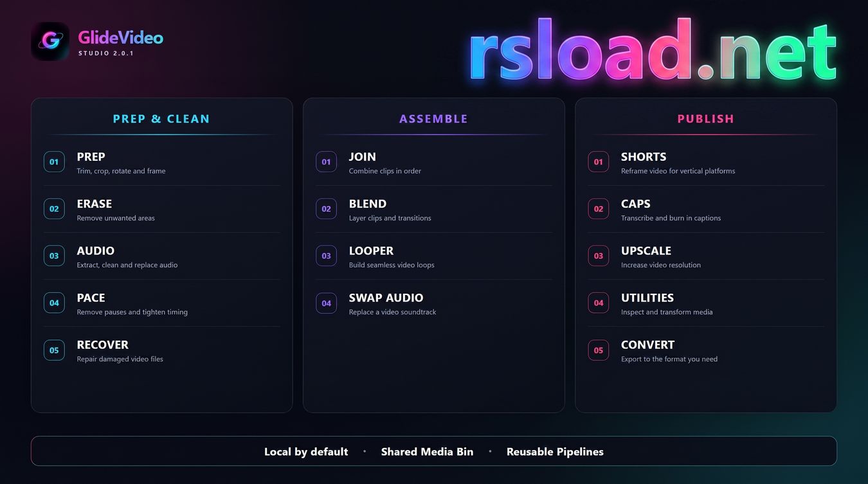
Task: Click the 03 badge beside AUDIO
Action: point(54,256)
